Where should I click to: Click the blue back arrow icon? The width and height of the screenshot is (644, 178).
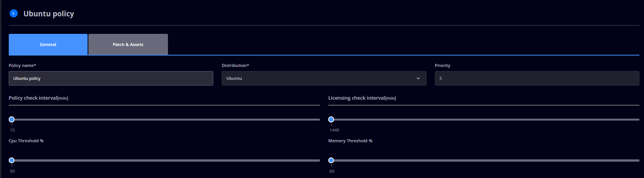click(x=14, y=13)
